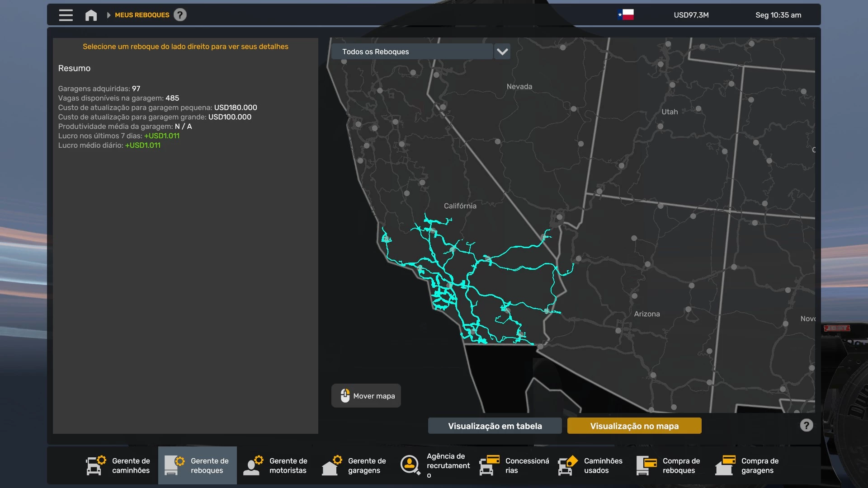Open Gerente de garagens

(x=354, y=465)
